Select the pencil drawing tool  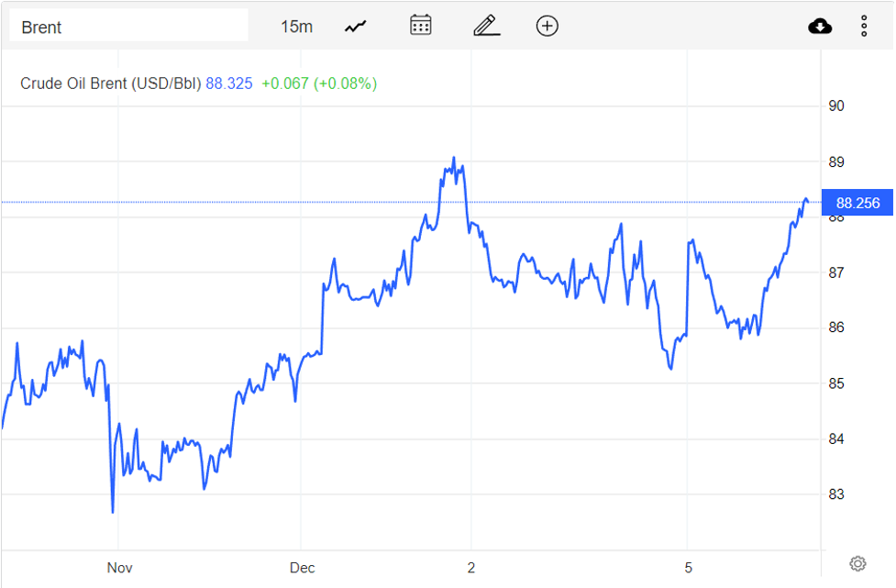tap(486, 26)
